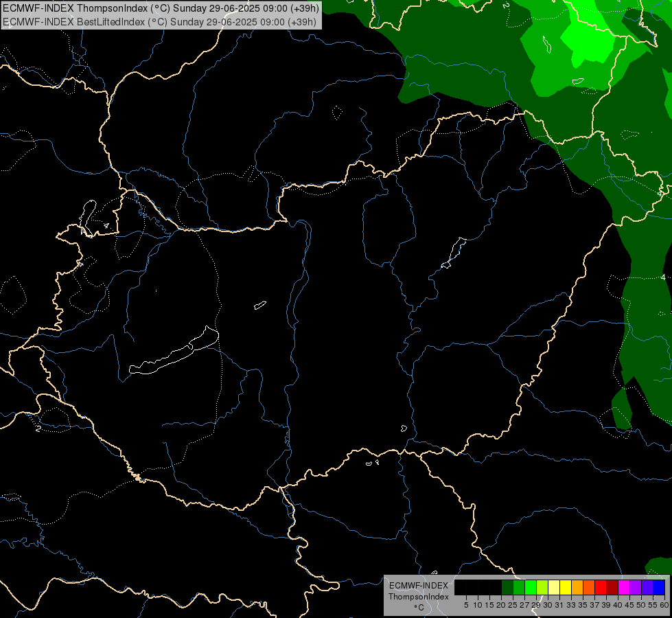Select the dark red 39–40 legend swatch

point(612,587)
